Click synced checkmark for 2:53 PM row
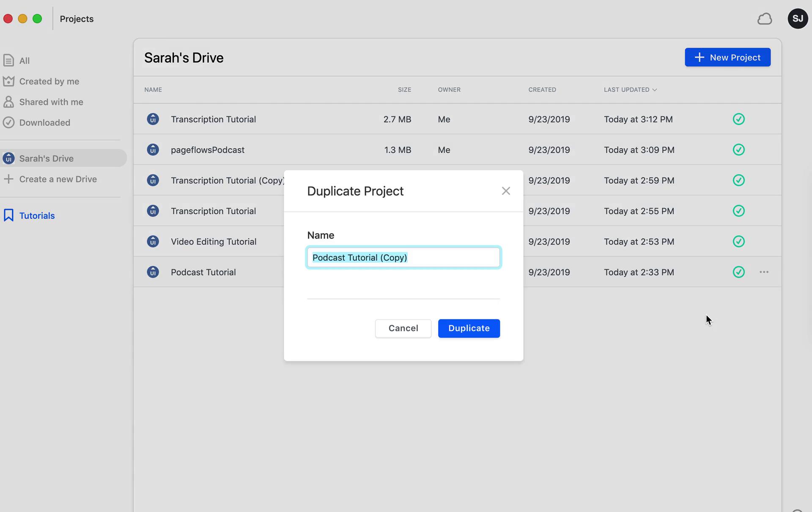812x512 pixels. click(738, 242)
